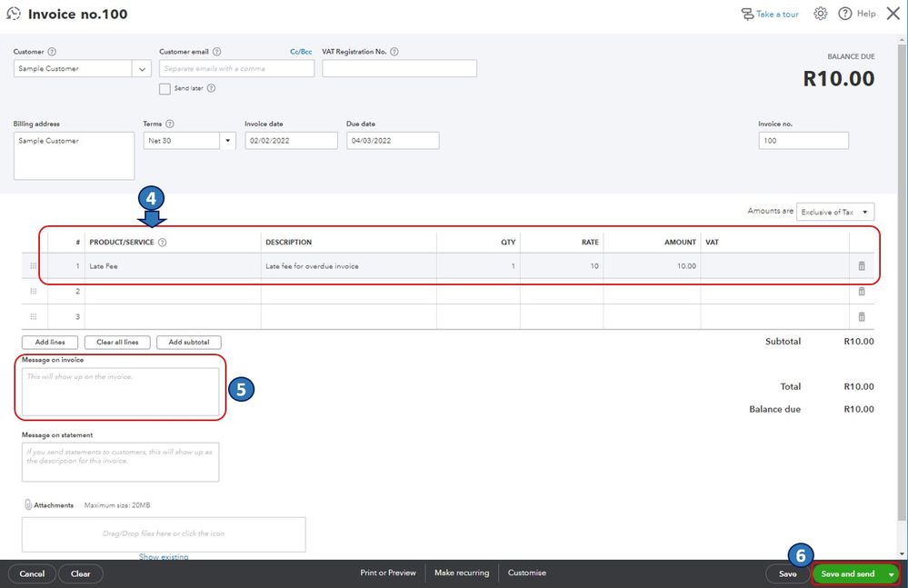Screen dimensions: 908x588
Task: Click the Add lines button
Action: (49, 343)
